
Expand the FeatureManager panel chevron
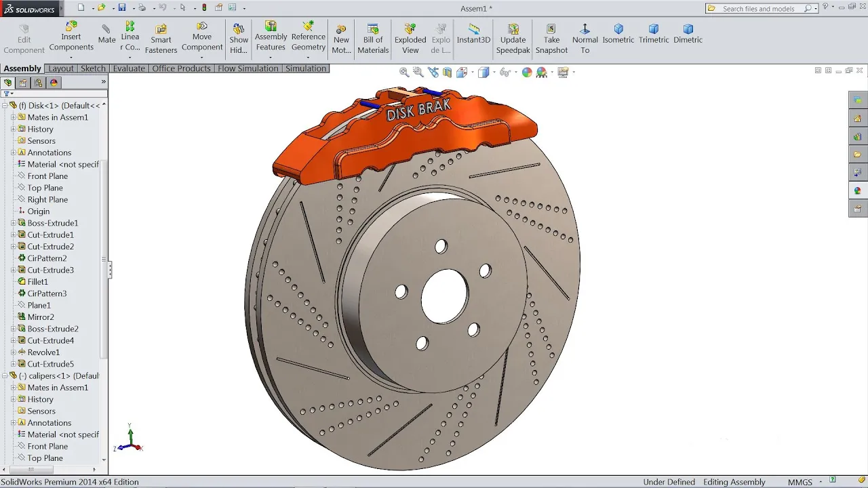[104, 82]
